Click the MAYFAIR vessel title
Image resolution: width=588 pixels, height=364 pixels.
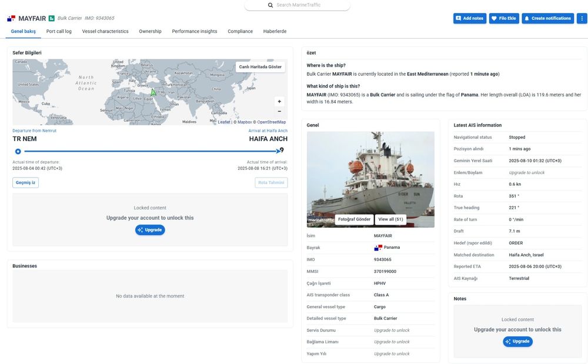[32, 18]
